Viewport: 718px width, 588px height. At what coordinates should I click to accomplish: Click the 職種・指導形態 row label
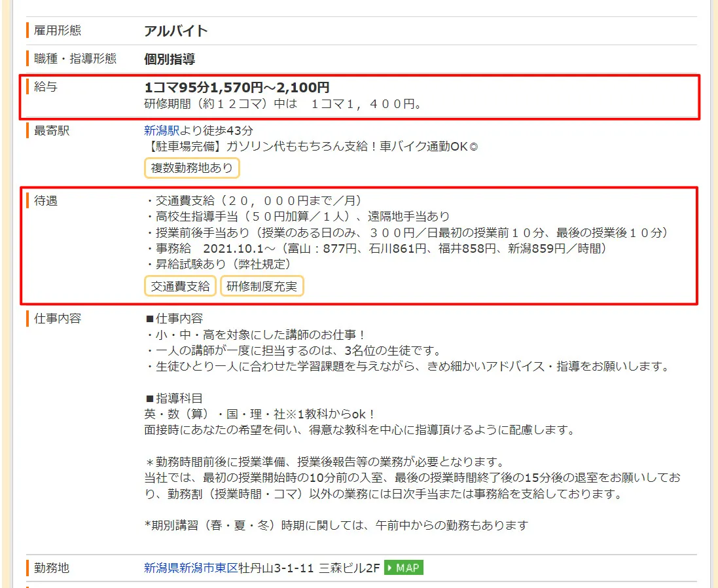pyautogui.click(x=75, y=58)
